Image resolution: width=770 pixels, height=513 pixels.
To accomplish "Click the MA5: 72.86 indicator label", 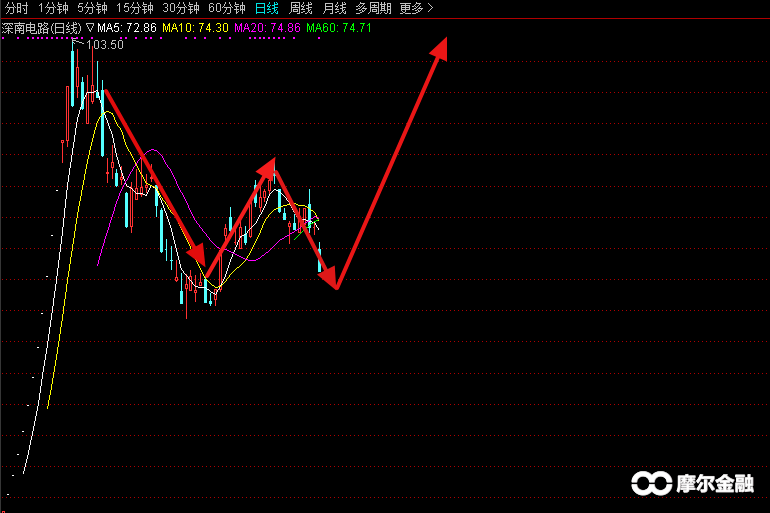I will (127, 28).
